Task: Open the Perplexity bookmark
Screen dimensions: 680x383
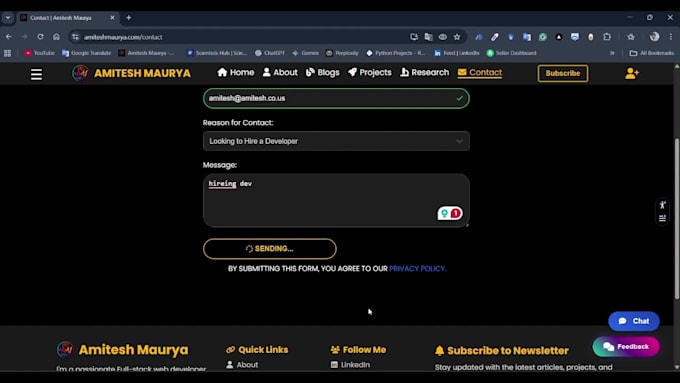Action: 342,53
